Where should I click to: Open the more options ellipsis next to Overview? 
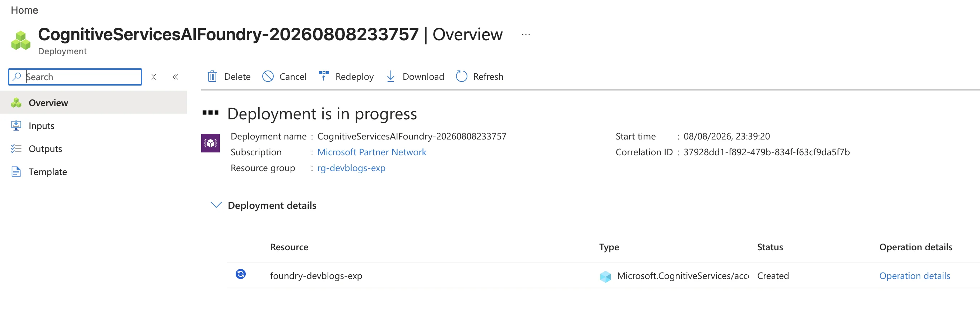(x=526, y=35)
